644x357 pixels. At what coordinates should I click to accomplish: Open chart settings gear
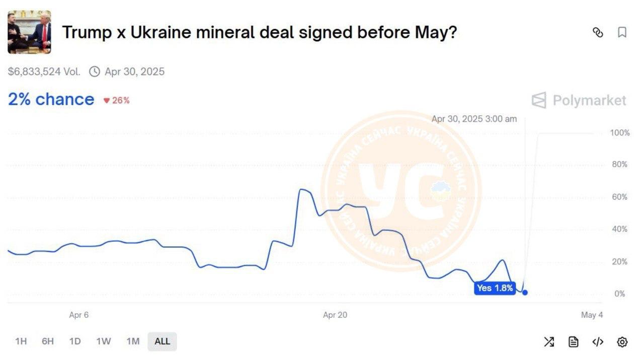point(622,342)
